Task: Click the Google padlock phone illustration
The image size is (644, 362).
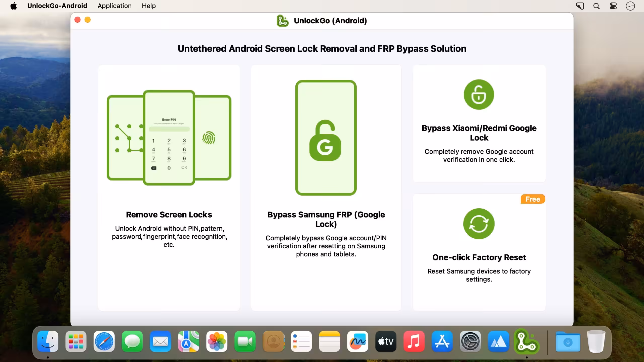Action: (326, 138)
